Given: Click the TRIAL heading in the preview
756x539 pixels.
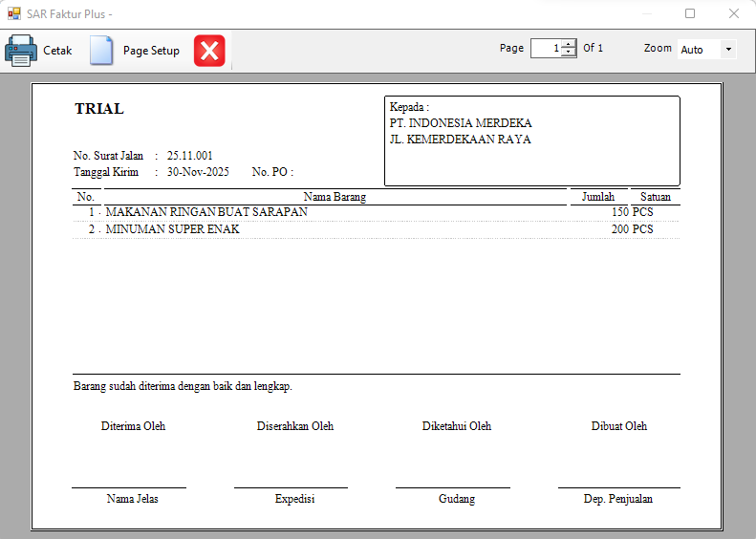Looking at the screenshot, I should pyautogui.click(x=99, y=109).
